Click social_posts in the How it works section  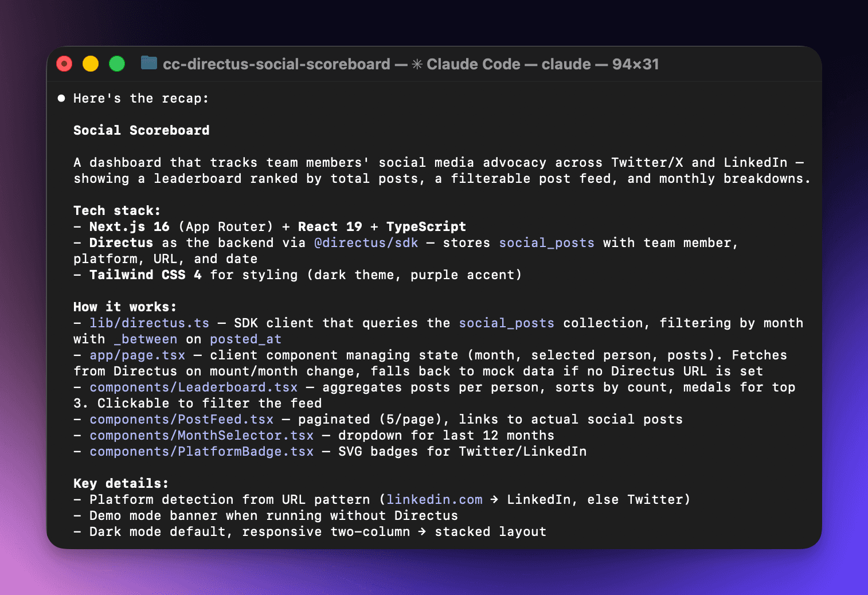tap(507, 323)
